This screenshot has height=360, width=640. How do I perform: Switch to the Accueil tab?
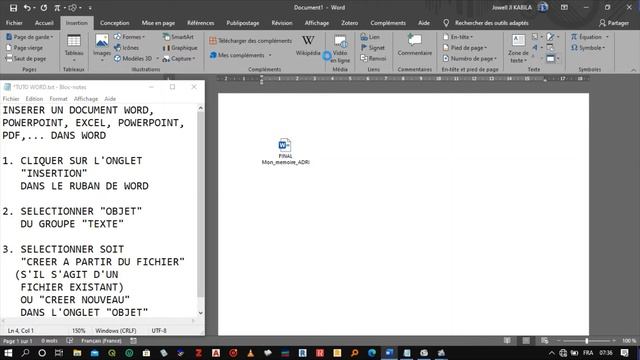pyautogui.click(x=44, y=23)
